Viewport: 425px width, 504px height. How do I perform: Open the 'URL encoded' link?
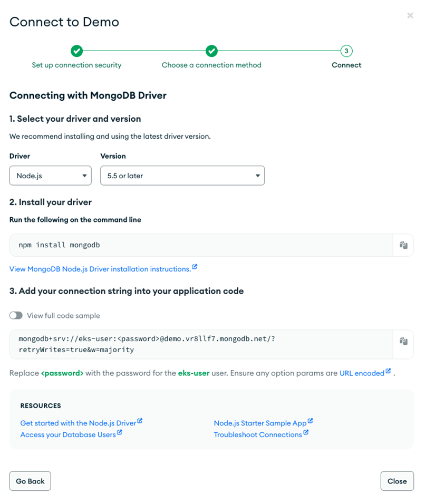[363, 373]
